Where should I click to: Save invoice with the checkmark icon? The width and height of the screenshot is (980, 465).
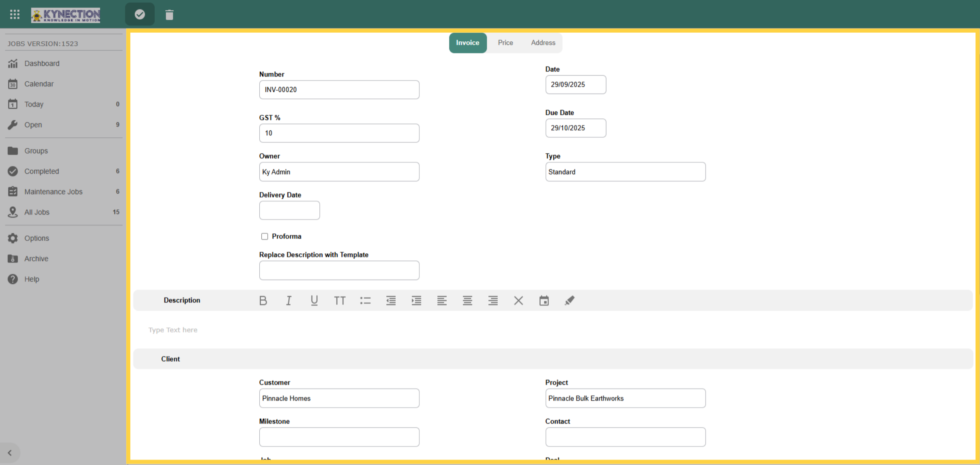(140, 15)
